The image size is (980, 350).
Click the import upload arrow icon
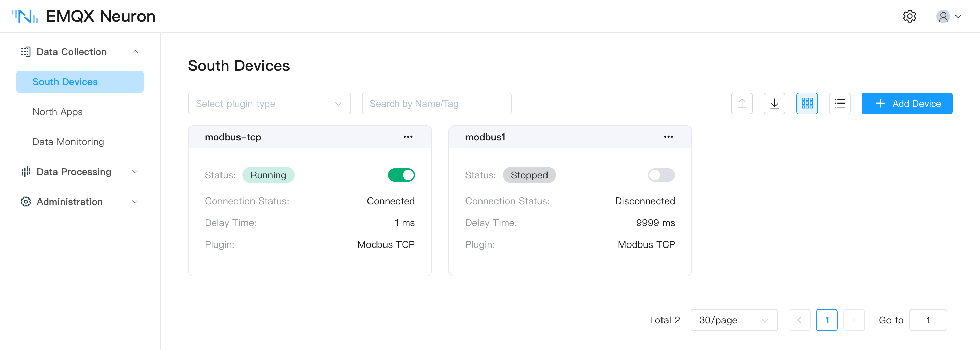point(741,104)
